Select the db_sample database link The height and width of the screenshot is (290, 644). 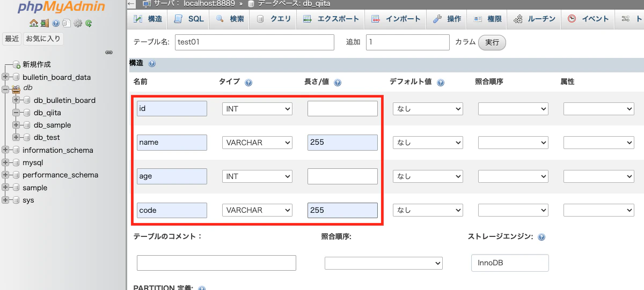point(52,125)
